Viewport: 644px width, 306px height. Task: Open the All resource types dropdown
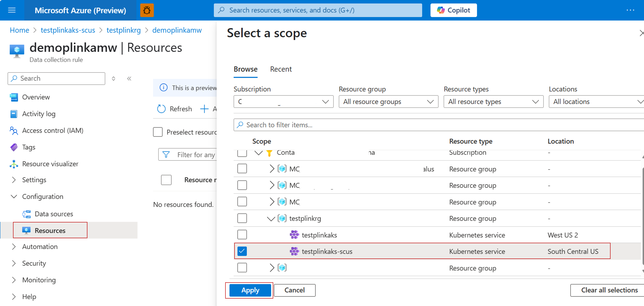click(x=493, y=102)
